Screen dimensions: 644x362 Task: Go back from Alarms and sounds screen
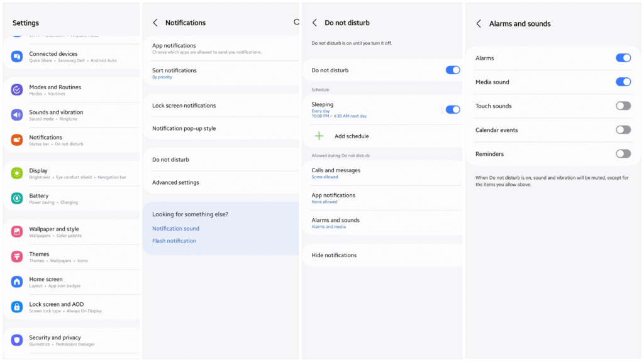479,24
